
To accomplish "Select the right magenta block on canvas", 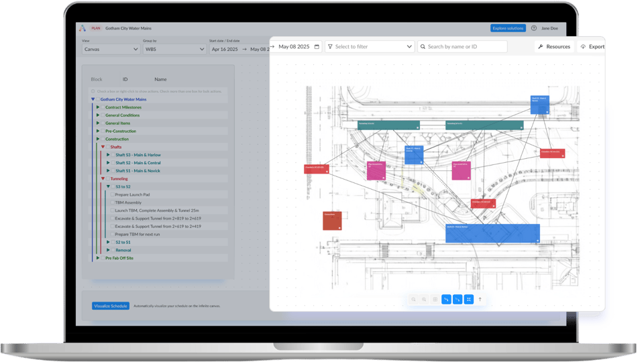I will pyautogui.click(x=462, y=171).
